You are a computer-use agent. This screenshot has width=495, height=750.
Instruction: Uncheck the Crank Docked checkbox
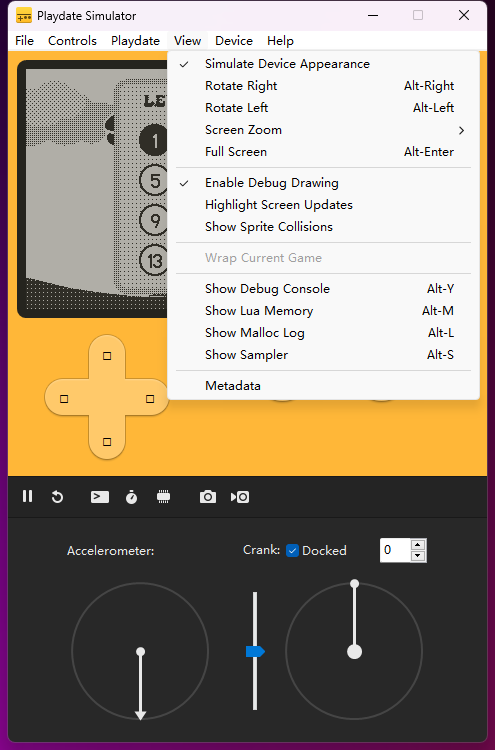[292, 551]
